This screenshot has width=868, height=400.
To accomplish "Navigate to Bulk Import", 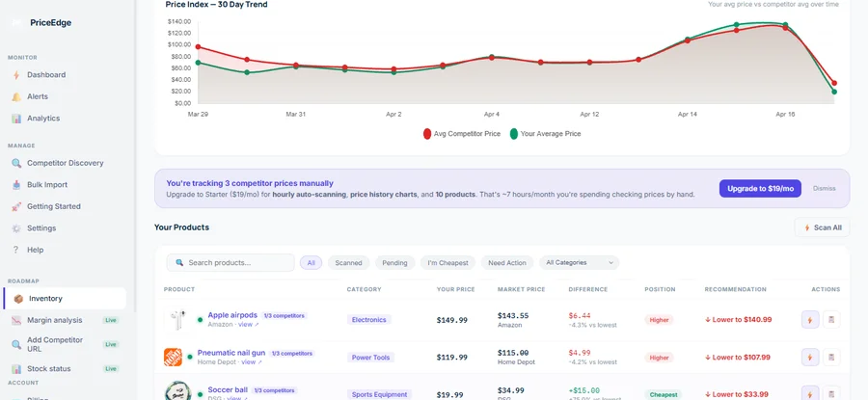I will (x=47, y=185).
